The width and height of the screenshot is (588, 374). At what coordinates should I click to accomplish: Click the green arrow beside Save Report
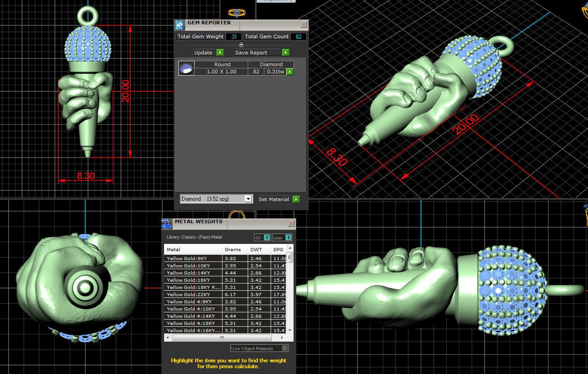point(285,53)
